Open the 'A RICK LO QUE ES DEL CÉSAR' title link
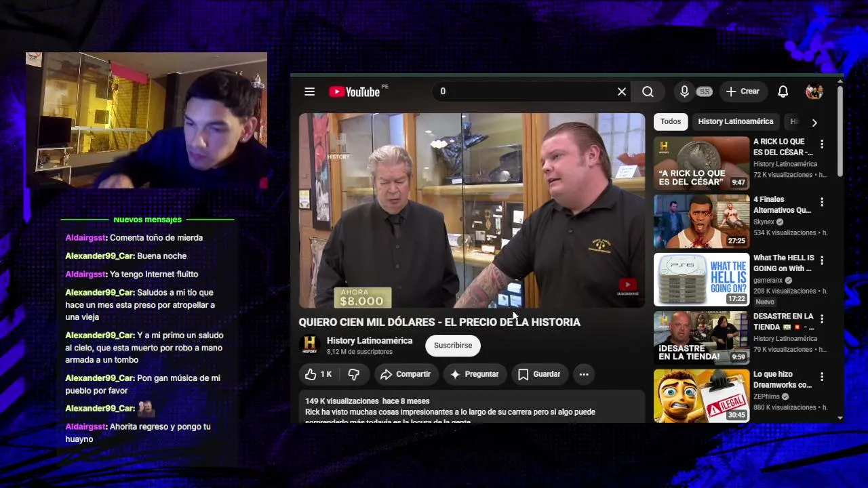This screenshot has height=488, width=868. pos(783,147)
